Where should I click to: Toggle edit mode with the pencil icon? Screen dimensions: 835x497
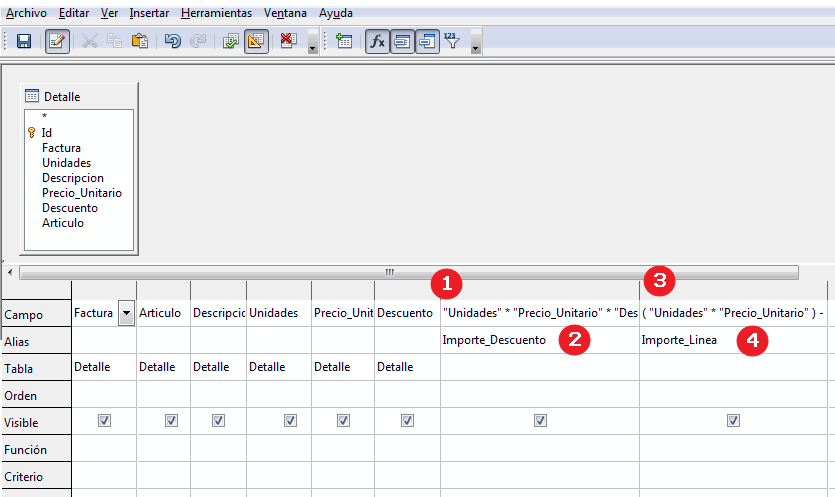pos(57,41)
